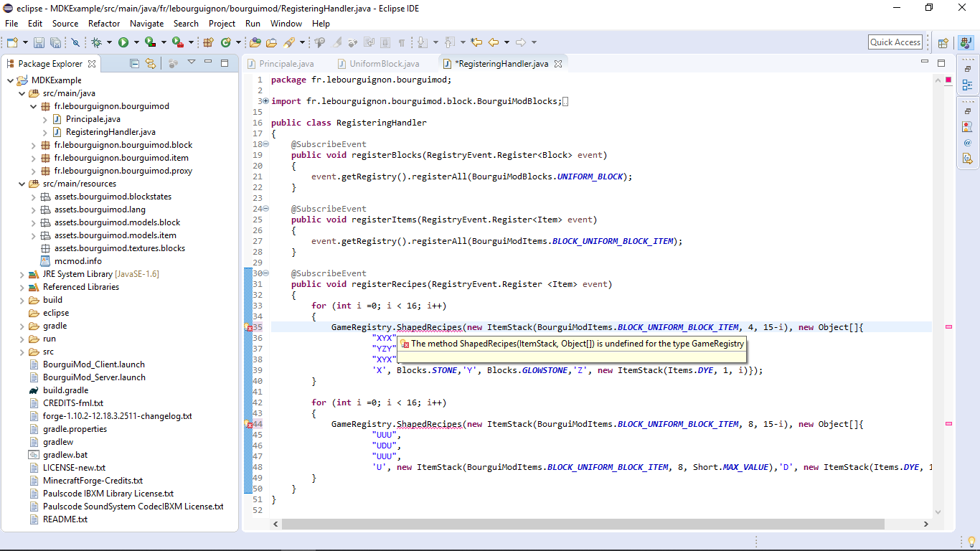Screen dimensions: 980x551
Task: Click the Open Perspective icon
Action: tap(943, 43)
